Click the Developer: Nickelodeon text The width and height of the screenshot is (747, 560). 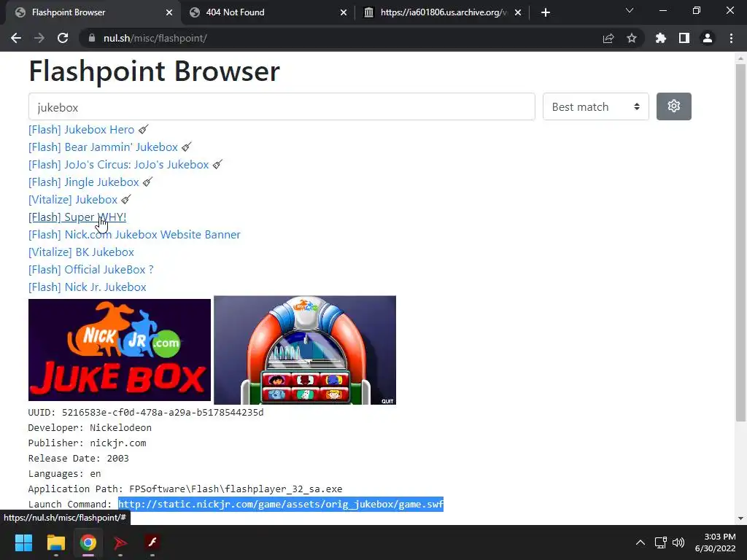[90, 427]
